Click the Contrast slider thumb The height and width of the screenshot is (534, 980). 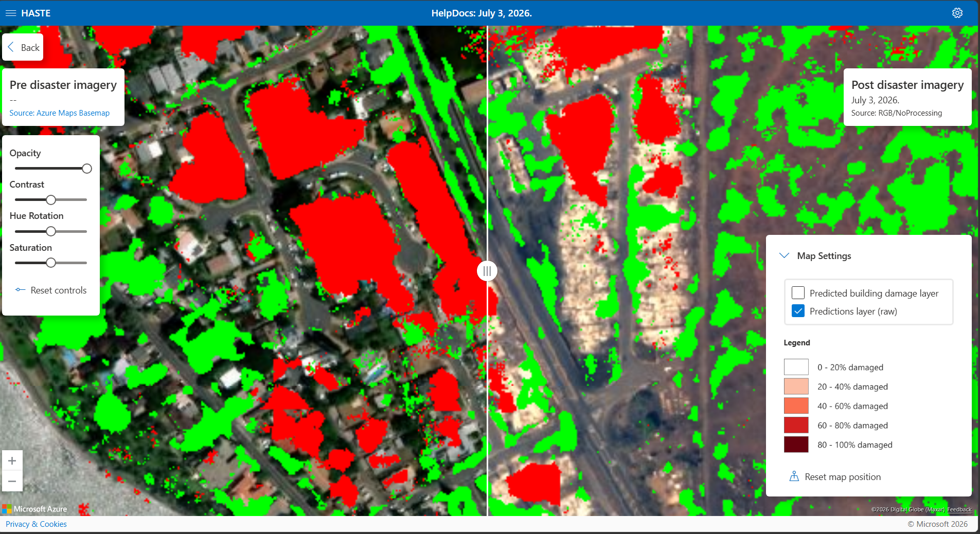click(51, 200)
